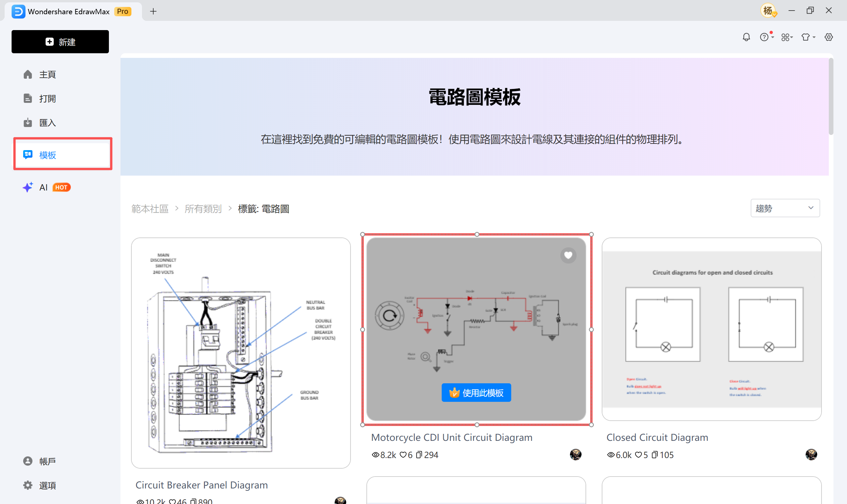Select the 匯入 import sidebar icon

27,122
